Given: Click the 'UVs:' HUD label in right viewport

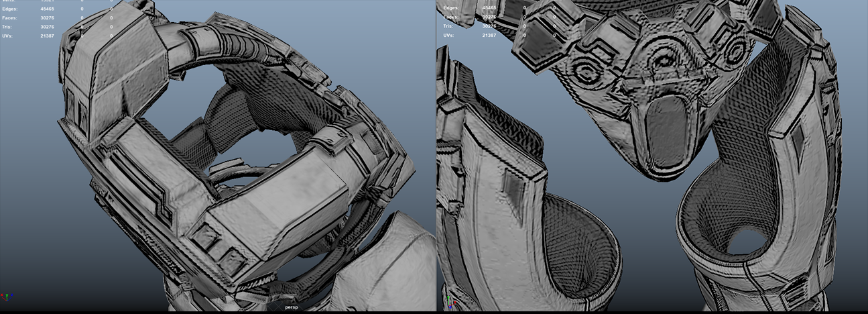Looking at the screenshot, I should click(x=450, y=34).
